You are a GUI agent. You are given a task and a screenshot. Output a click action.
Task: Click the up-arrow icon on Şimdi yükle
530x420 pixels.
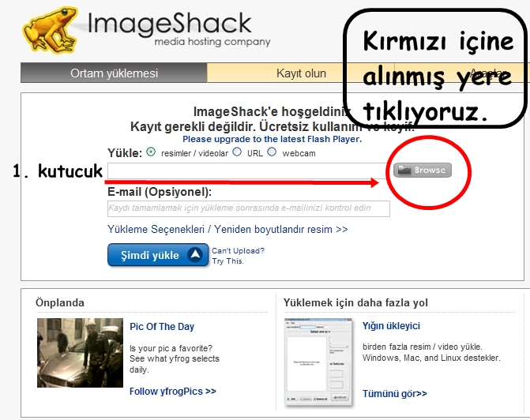click(194, 255)
